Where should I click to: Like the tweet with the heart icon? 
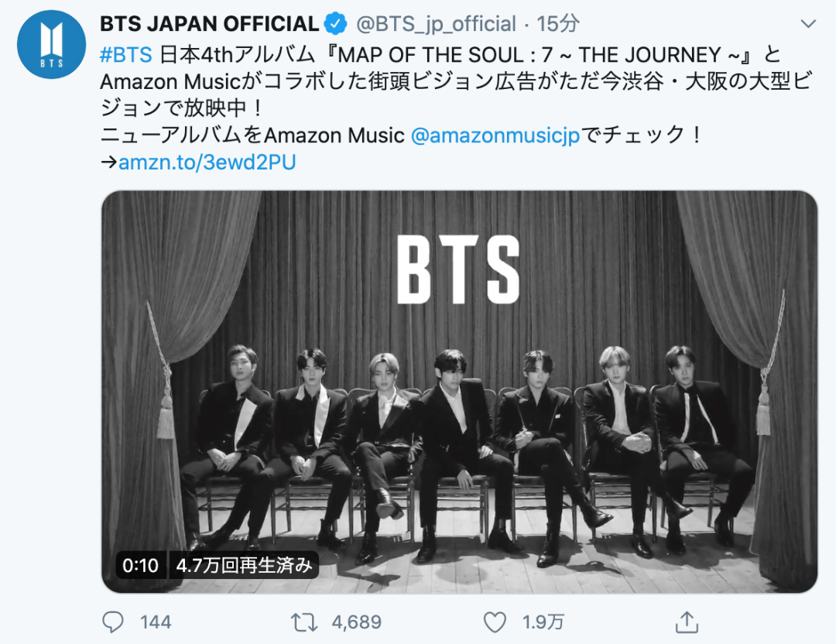pos(494,621)
